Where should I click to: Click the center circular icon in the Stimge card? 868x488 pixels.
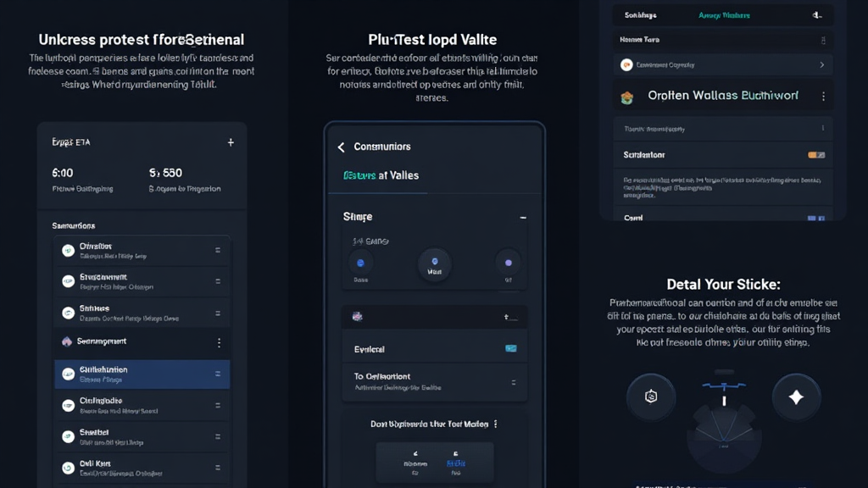(435, 264)
